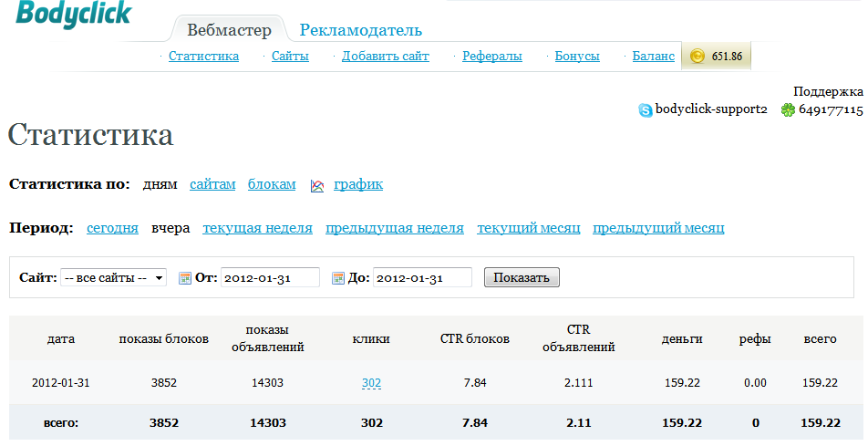Open the calendar icon beside От
The image size is (868, 446).
coord(185,278)
